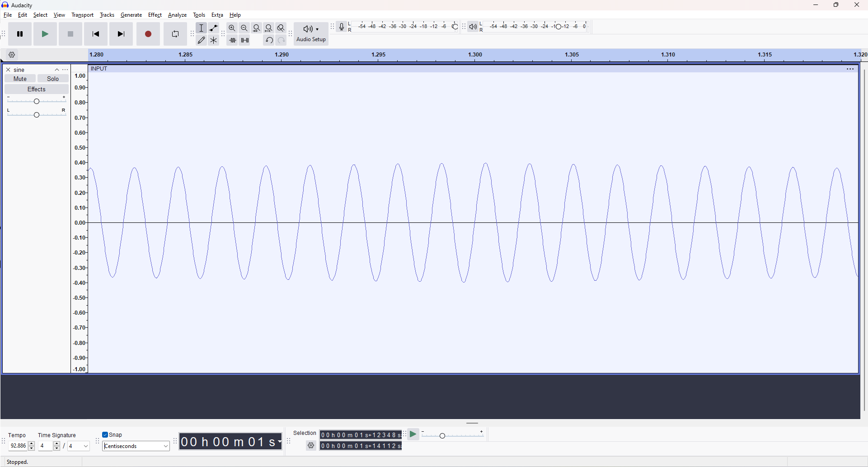Open Effects on the sine track
This screenshot has width=868, height=467.
tap(37, 89)
